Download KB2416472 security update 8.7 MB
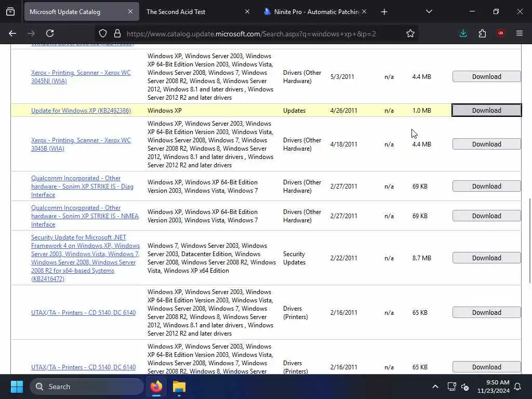Viewport: 532px width, 399px height. click(486, 258)
